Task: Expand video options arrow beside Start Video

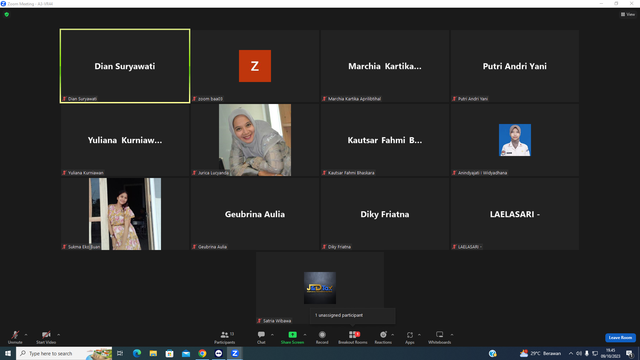Action: 59,335
